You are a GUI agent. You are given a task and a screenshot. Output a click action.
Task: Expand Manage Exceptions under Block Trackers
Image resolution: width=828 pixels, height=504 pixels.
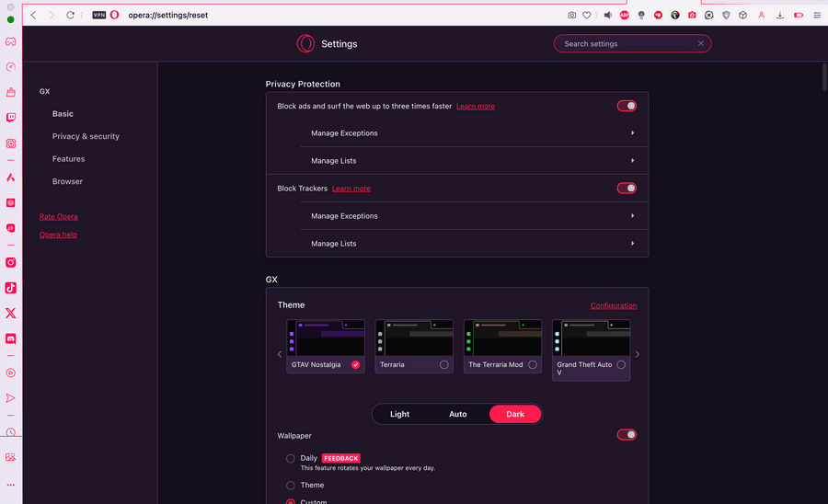click(474, 216)
